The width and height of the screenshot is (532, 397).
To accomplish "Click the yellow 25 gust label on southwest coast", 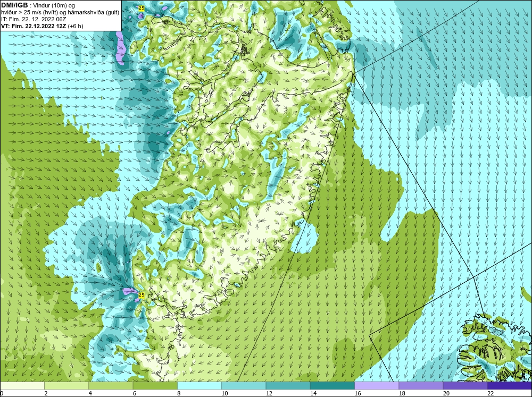I will click(x=142, y=295).
